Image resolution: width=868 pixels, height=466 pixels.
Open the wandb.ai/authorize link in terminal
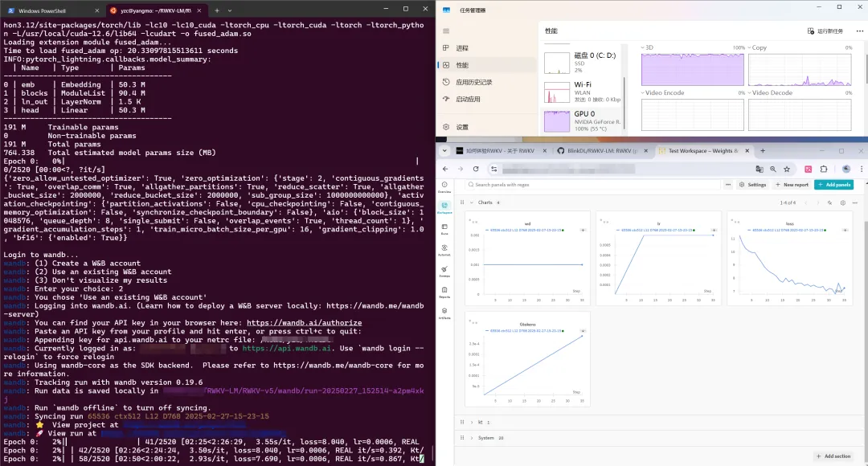(x=304, y=323)
